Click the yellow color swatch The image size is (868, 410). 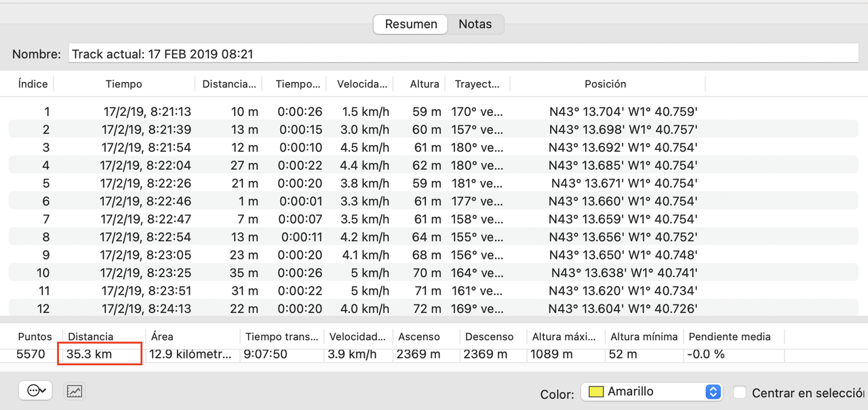pos(596,392)
